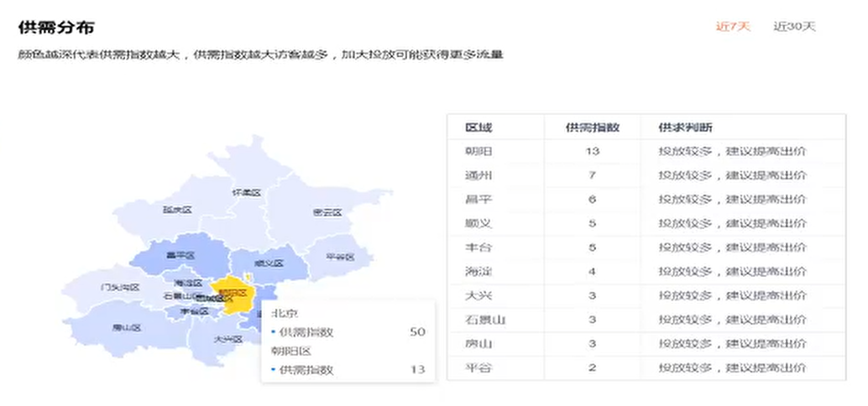This screenshot has width=868, height=406.
Task: Click the 区域 column header
Action: 478,128
